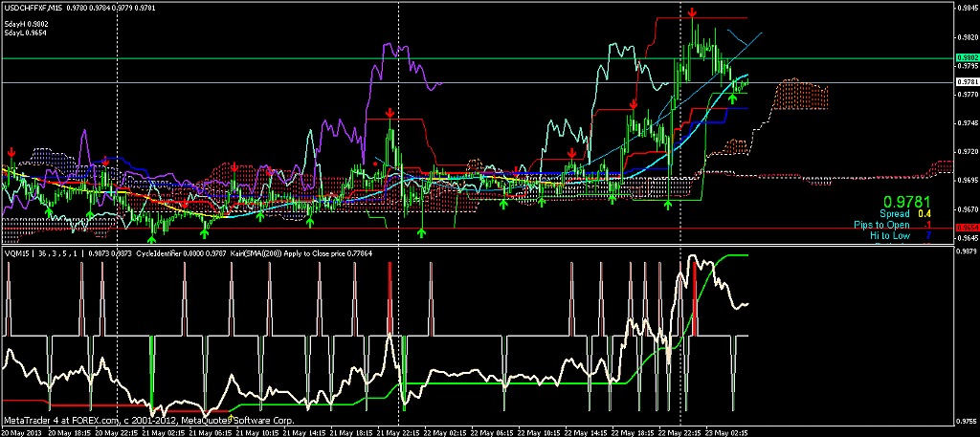
Task: Click the Pips to Open label
Action: tap(881, 225)
